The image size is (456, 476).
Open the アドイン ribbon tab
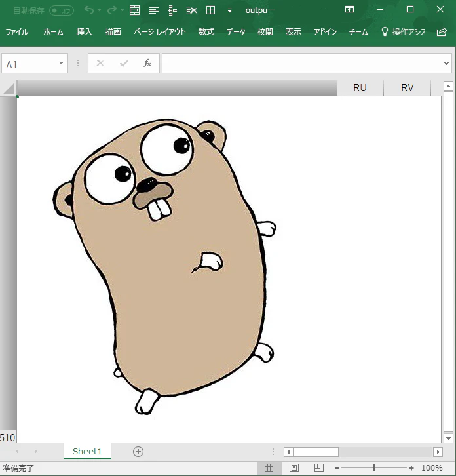(x=325, y=31)
